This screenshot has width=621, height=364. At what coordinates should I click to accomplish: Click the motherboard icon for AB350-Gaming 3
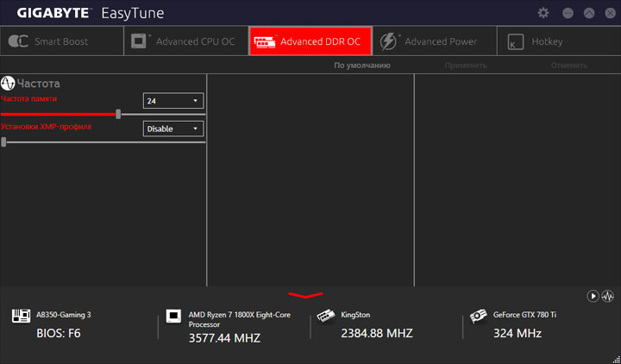coord(21,316)
